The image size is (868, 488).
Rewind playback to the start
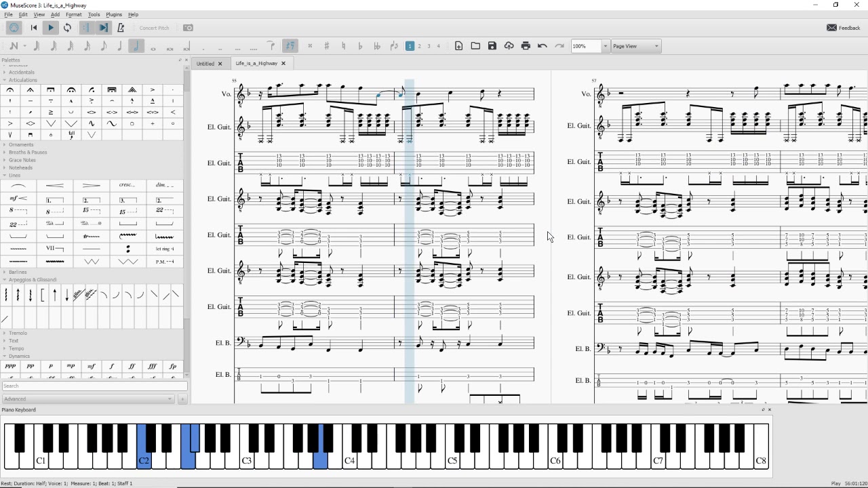click(x=34, y=28)
